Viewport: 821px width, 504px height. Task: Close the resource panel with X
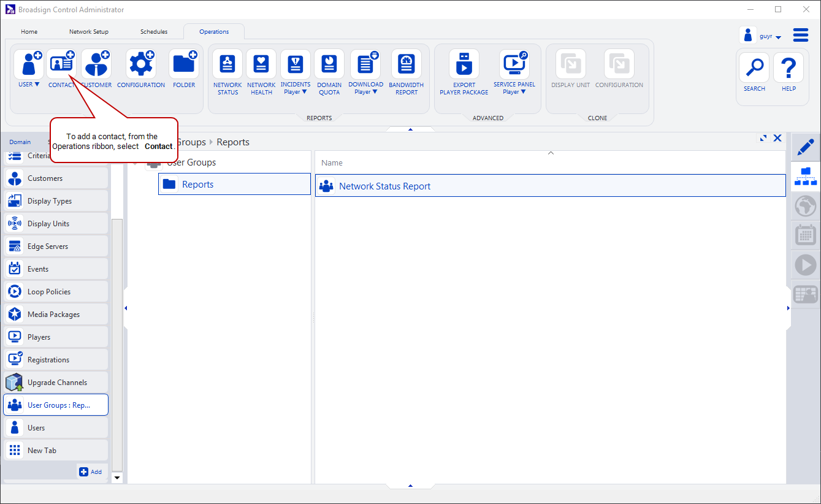tap(777, 139)
